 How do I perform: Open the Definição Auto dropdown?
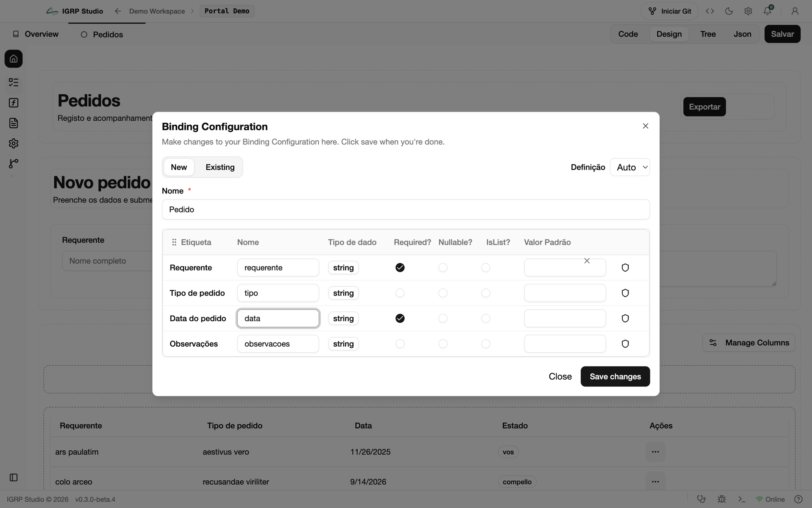pyautogui.click(x=630, y=167)
